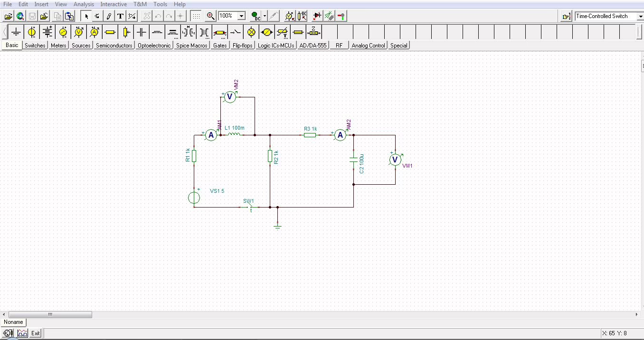Activate the selection arrow pointer mode
Image resolution: width=644 pixels, height=340 pixels.
coord(86,16)
